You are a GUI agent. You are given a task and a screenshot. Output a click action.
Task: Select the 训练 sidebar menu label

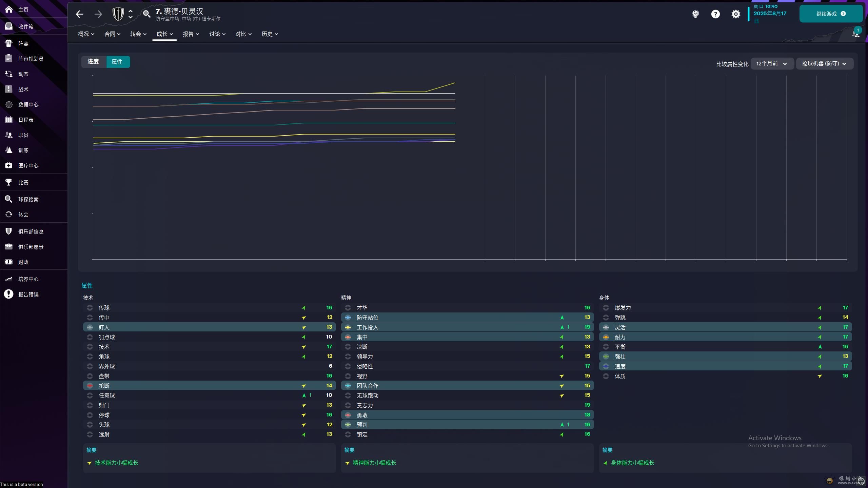click(x=23, y=150)
